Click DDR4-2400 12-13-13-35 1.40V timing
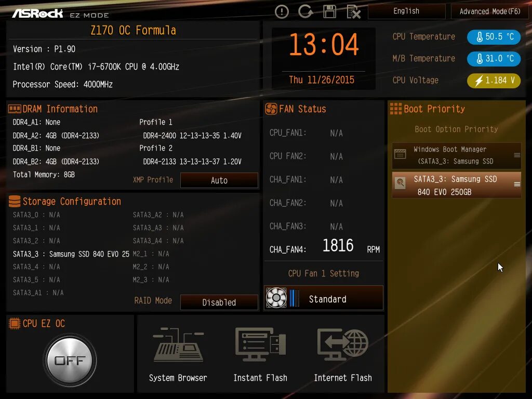This screenshot has height=399, width=532. click(192, 136)
